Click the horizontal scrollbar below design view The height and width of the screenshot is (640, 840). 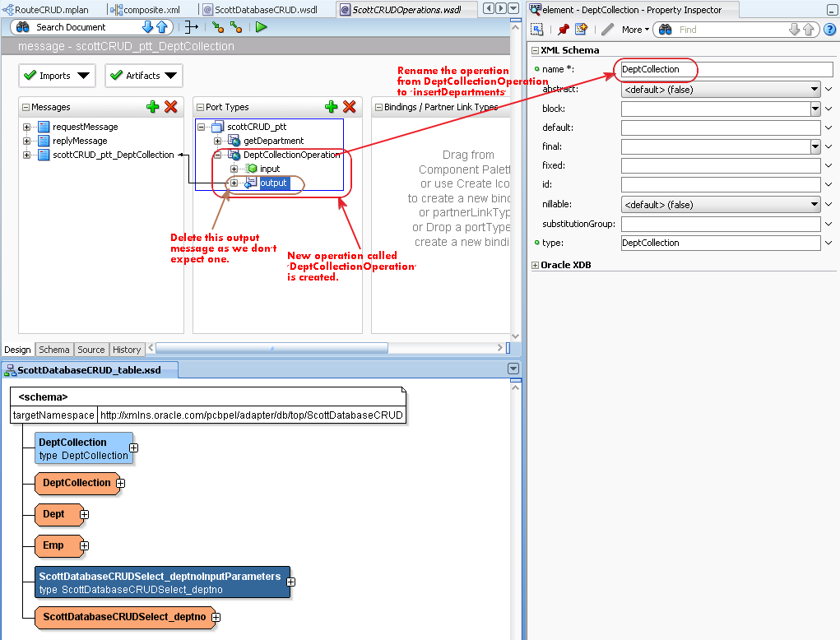coord(271,348)
